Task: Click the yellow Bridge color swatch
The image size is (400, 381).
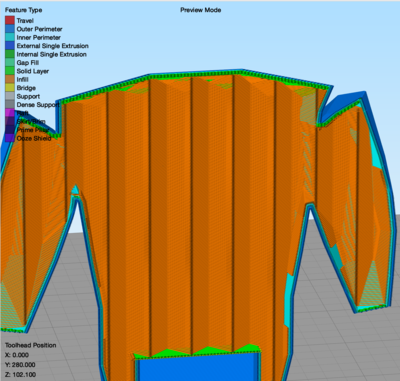Action: [10, 88]
